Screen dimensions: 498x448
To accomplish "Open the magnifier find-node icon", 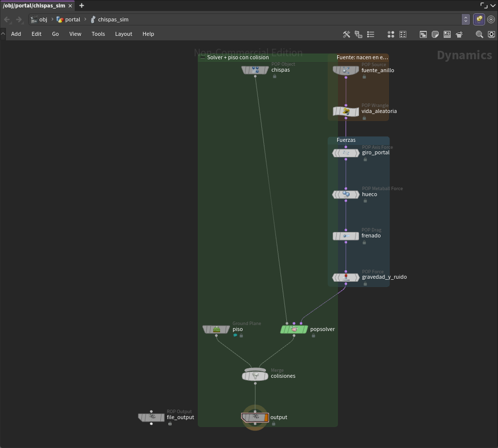I will pos(479,34).
